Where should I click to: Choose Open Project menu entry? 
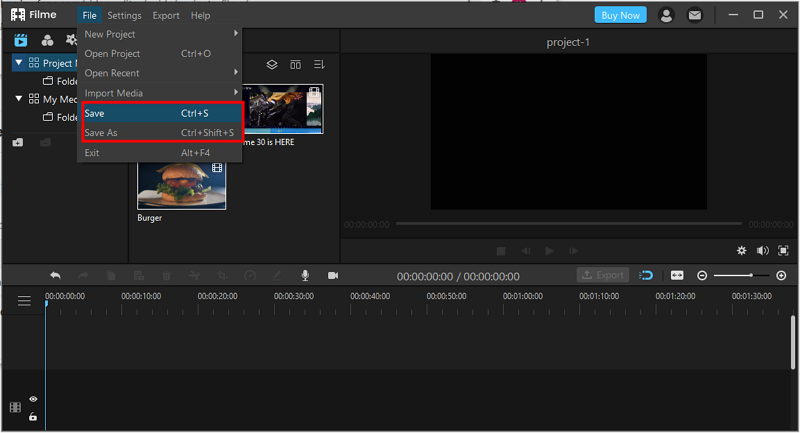coord(160,54)
